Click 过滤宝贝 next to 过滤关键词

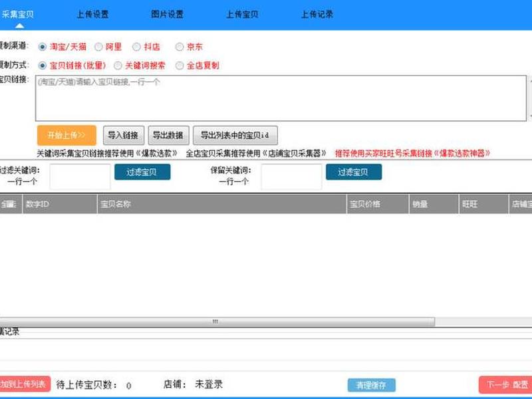142,172
